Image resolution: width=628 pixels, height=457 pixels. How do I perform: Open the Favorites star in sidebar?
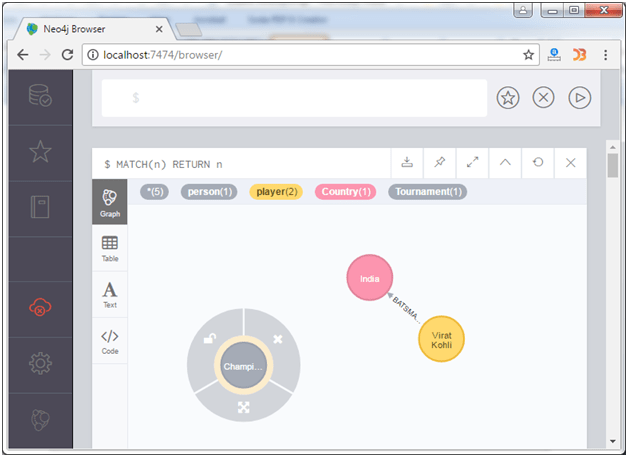click(40, 151)
